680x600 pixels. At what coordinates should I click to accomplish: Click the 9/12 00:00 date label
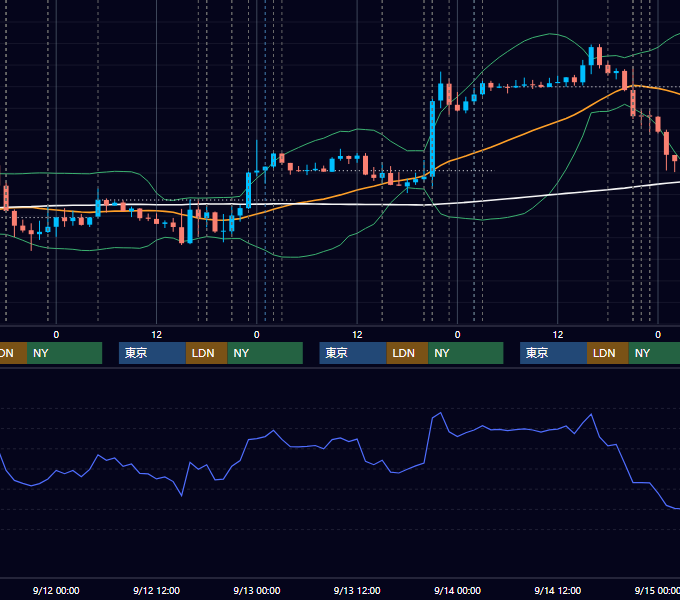pyautogui.click(x=56, y=590)
